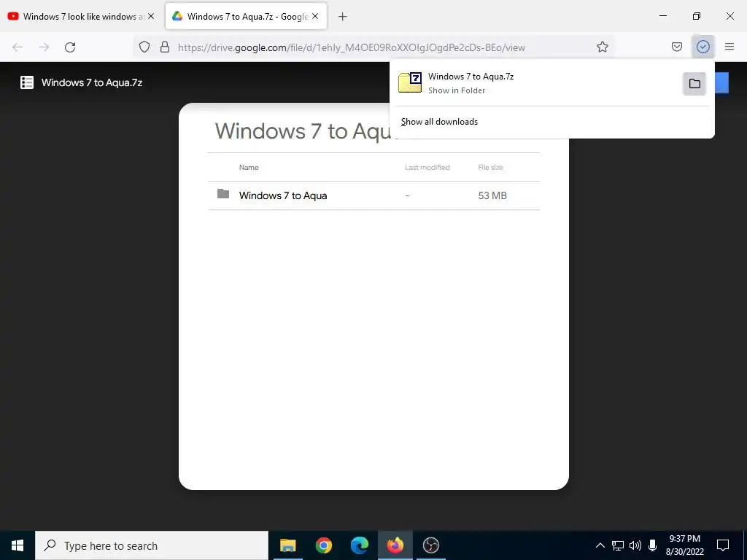Viewport: 747px width, 560px height.
Task: Open the Windows 7 to Aqua folder row
Action: coord(373,195)
